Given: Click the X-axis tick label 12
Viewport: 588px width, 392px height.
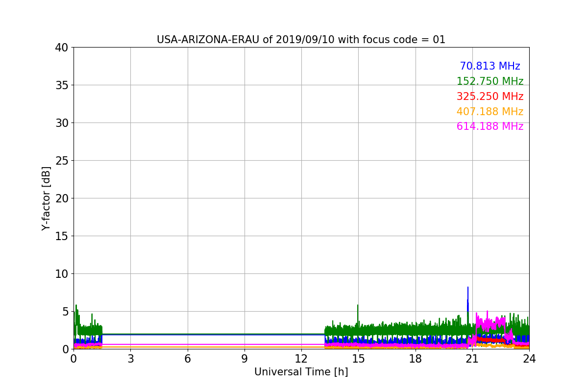Looking at the screenshot, I should [x=301, y=359].
